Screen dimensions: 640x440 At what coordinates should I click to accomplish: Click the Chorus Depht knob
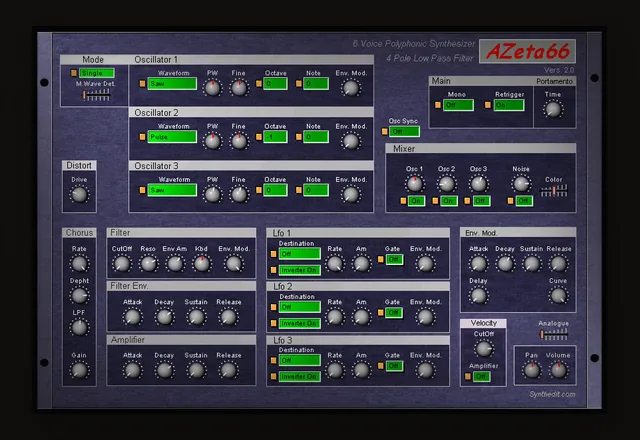tap(79, 296)
